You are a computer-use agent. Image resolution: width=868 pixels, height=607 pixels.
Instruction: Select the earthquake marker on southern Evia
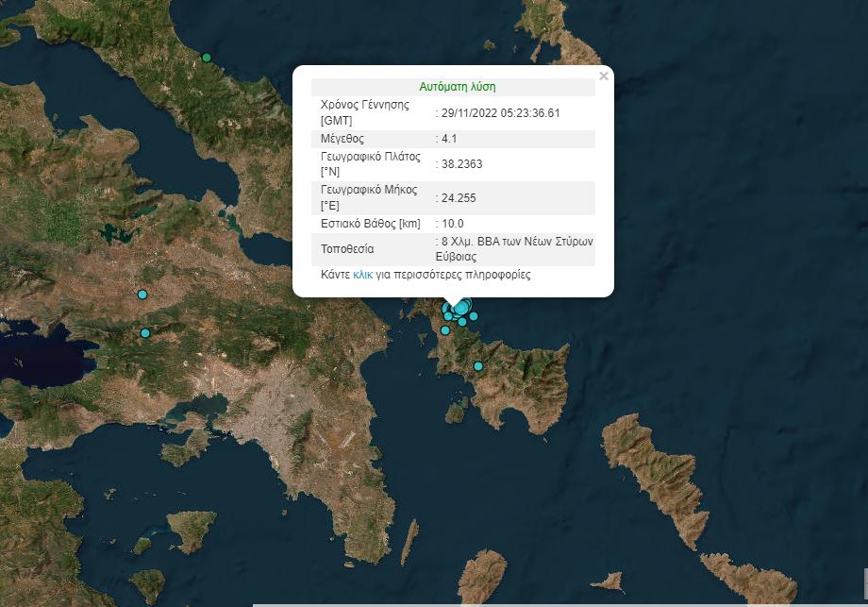pyautogui.click(x=478, y=365)
